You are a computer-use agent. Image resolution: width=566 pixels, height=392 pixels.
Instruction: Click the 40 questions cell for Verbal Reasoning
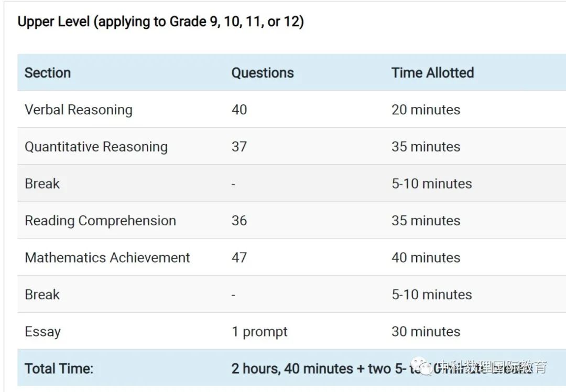pyautogui.click(x=239, y=110)
